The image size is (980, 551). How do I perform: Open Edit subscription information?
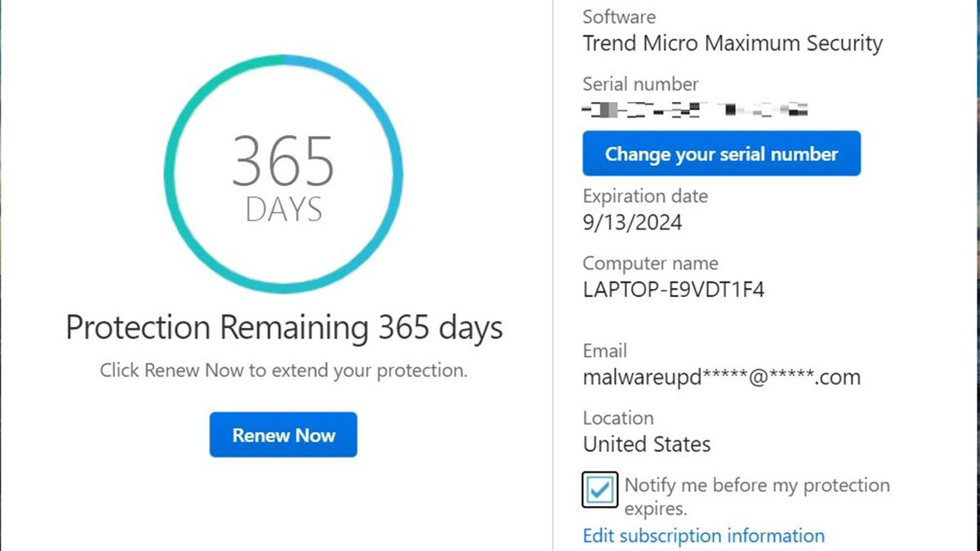coord(703,535)
